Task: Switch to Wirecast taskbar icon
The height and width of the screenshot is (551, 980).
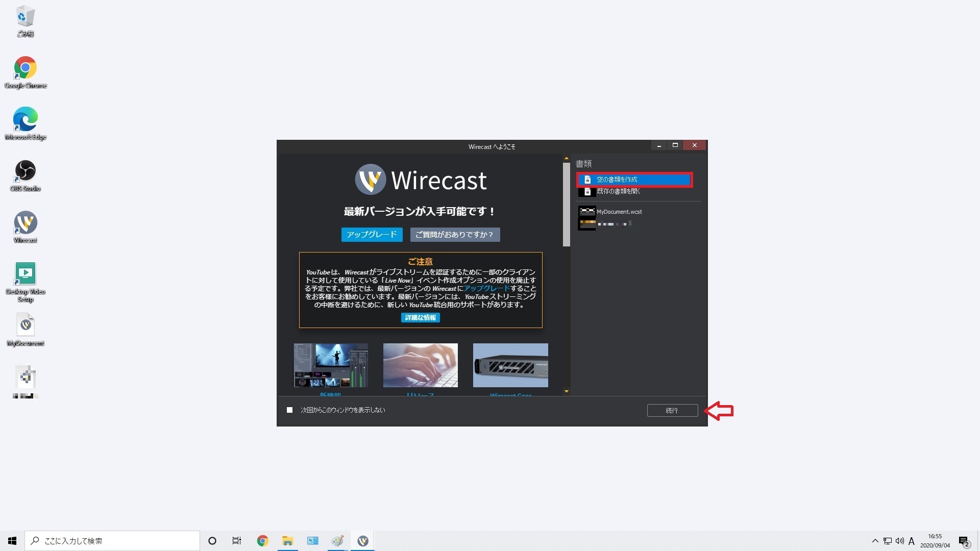Action: 363,541
